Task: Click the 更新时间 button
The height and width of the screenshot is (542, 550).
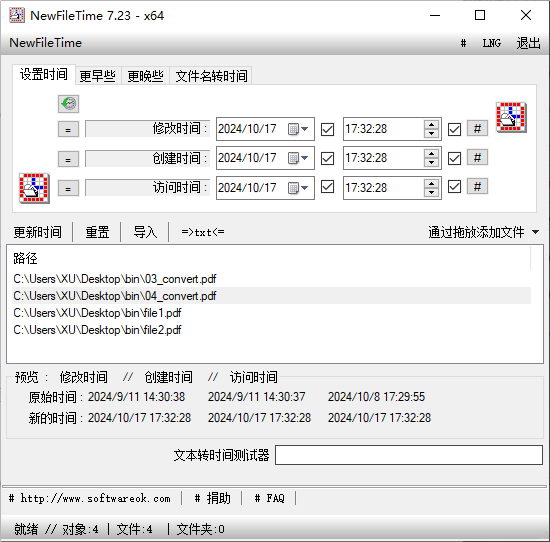Action: tap(38, 232)
